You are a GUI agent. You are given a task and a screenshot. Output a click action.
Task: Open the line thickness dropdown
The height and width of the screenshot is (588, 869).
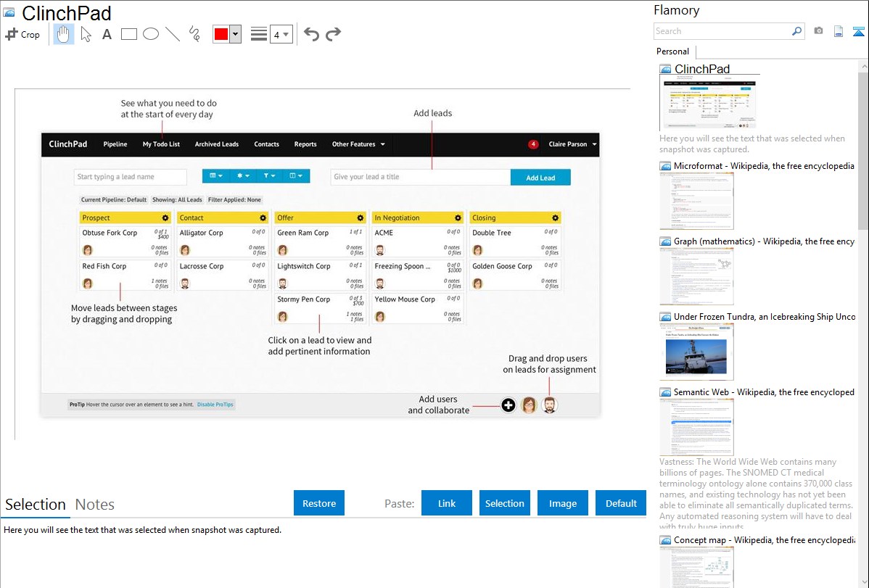281,34
